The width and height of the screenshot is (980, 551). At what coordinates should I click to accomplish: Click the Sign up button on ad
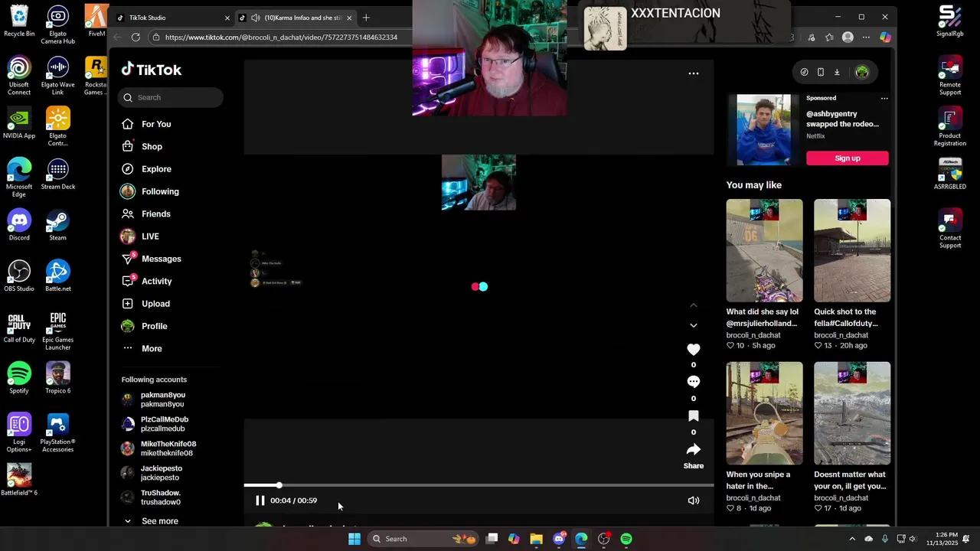tap(848, 158)
